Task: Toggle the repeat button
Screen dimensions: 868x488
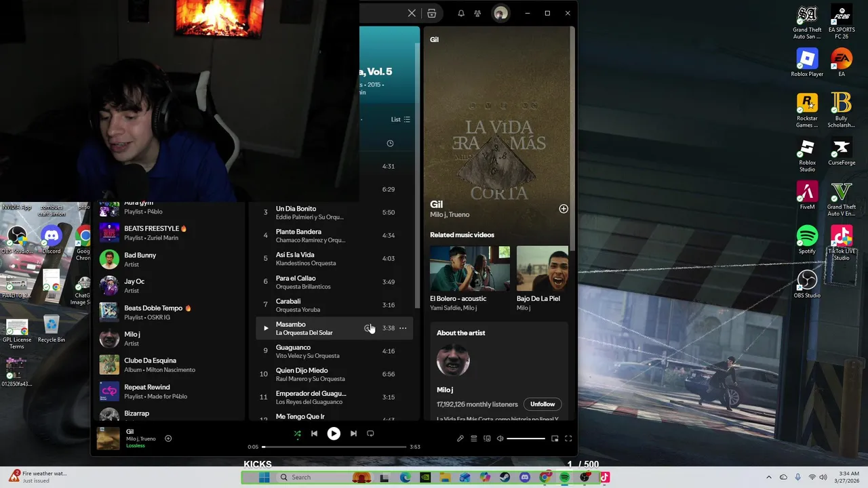Action: coord(370,434)
